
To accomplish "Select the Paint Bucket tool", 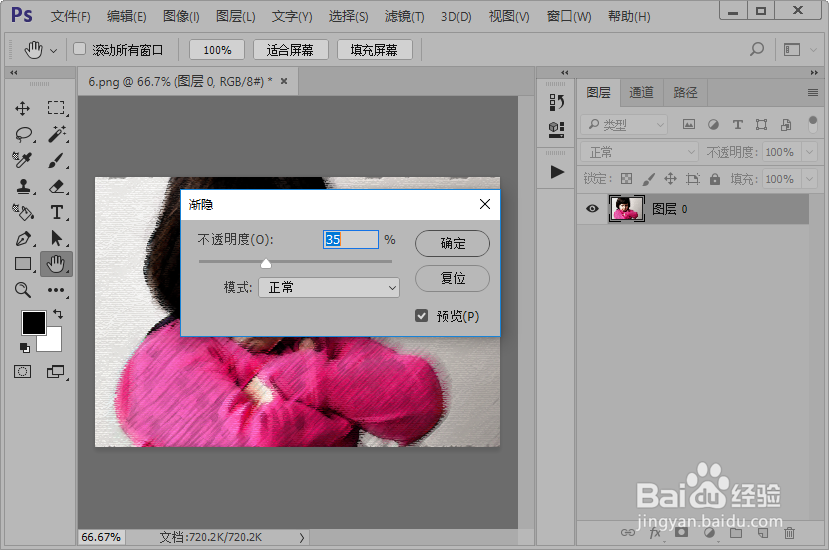I will pos(23,212).
